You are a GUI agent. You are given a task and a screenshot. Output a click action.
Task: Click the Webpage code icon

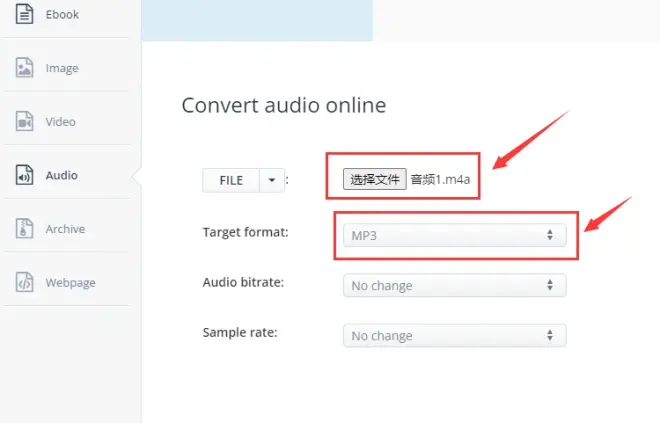[25, 282]
